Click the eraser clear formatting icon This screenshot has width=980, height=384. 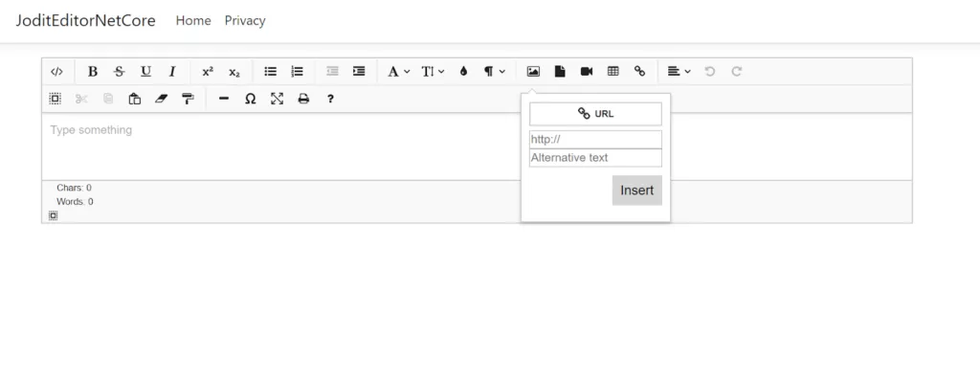click(161, 99)
